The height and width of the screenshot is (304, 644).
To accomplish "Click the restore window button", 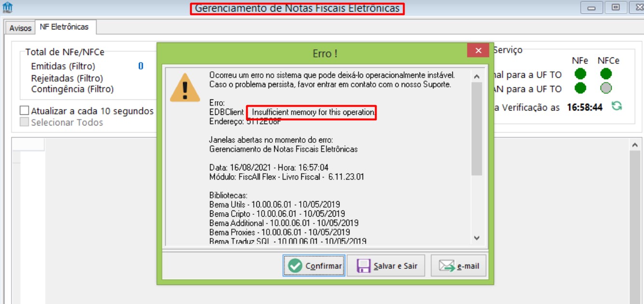I will pyautogui.click(x=616, y=8).
